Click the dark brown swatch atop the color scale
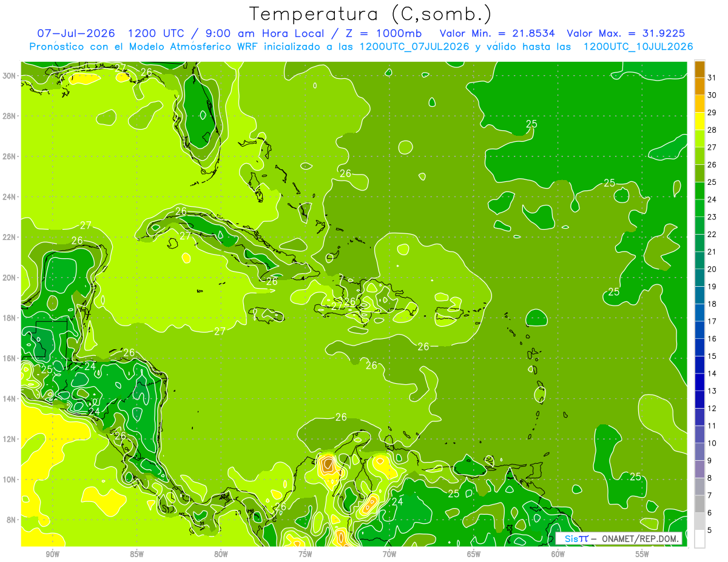The width and height of the screenshot is (728, 562). 699,69
